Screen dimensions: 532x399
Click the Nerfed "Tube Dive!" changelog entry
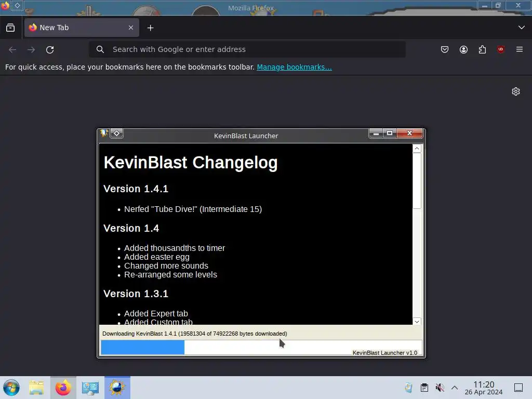click(193, 209)
